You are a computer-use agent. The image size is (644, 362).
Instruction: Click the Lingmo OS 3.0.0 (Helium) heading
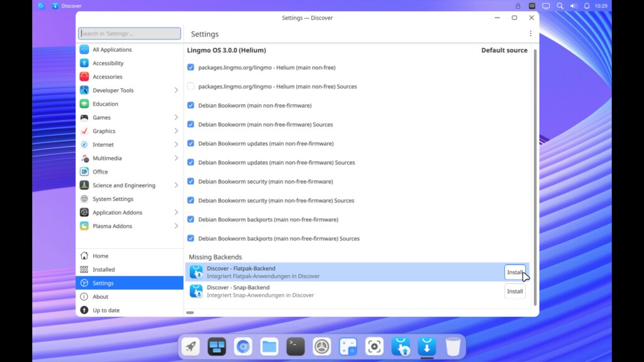pos(226,50)
